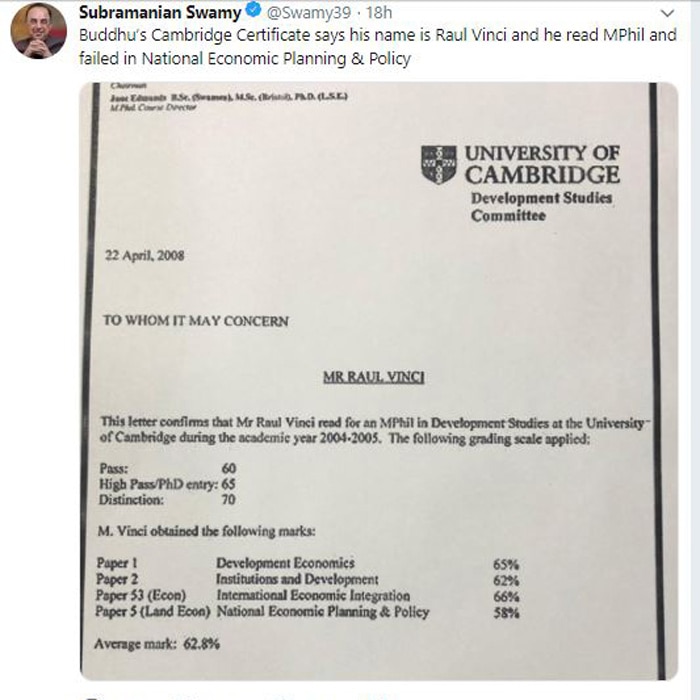Click the University of Cambridge wordmark
Viewport: 700px width, 700px height.
(542, 164)
